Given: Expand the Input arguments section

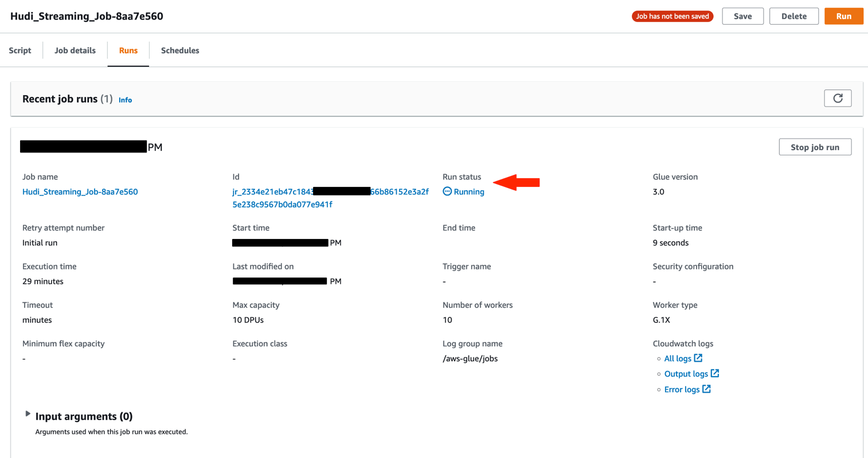Looking at the screenshot, I should [28, 414].
